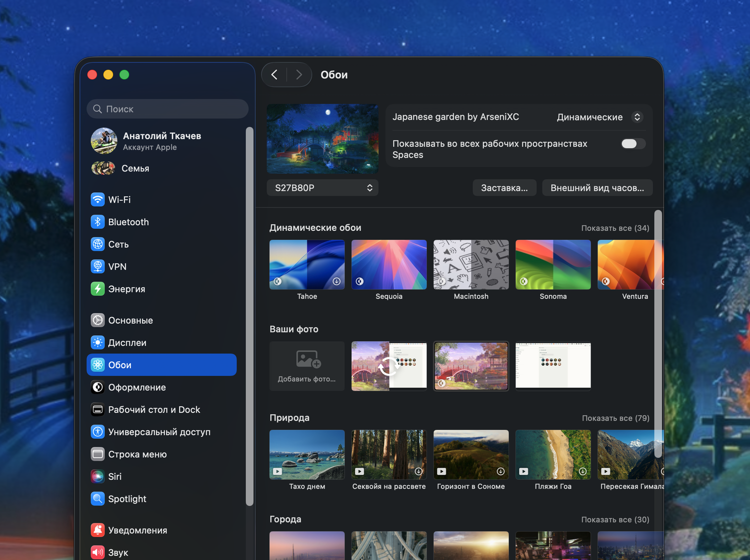Open the S27B80P display selector dropdown

(x=322, y=188)
